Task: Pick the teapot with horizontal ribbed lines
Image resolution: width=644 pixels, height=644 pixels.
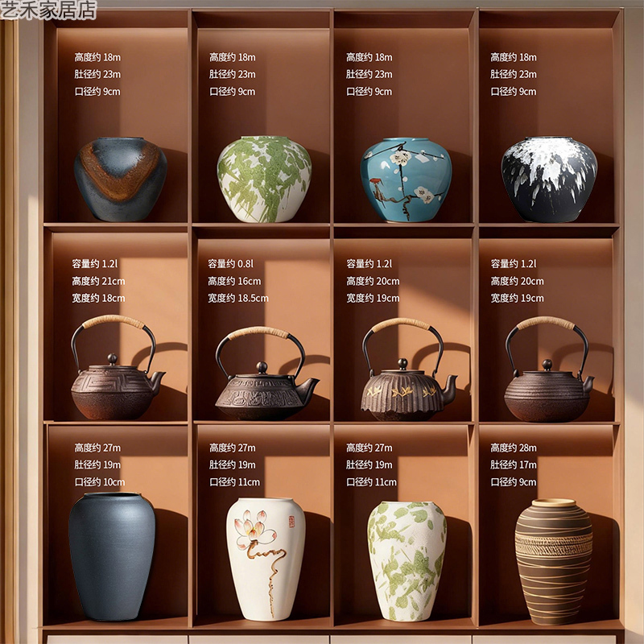Action: point(549,369)
